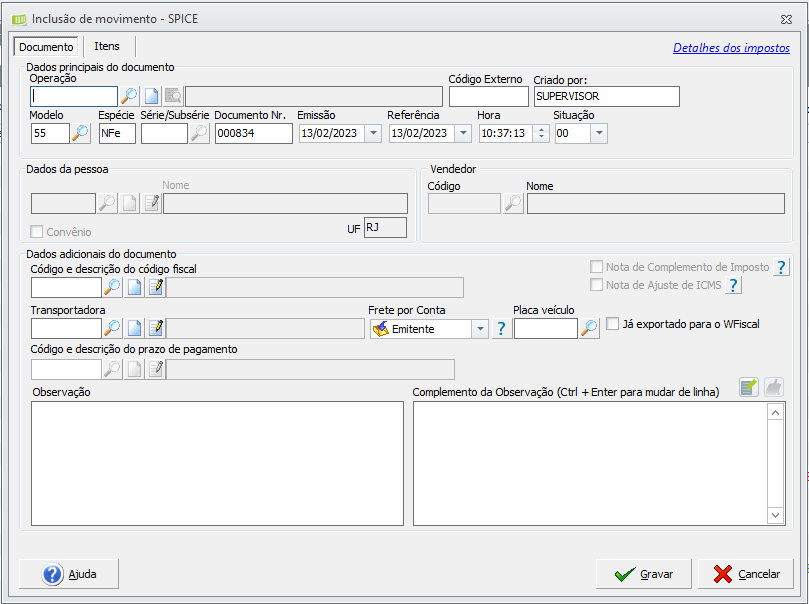809x604 pixels.
Task: Focus the Operação input field
Action: click(x=74, y=96)
